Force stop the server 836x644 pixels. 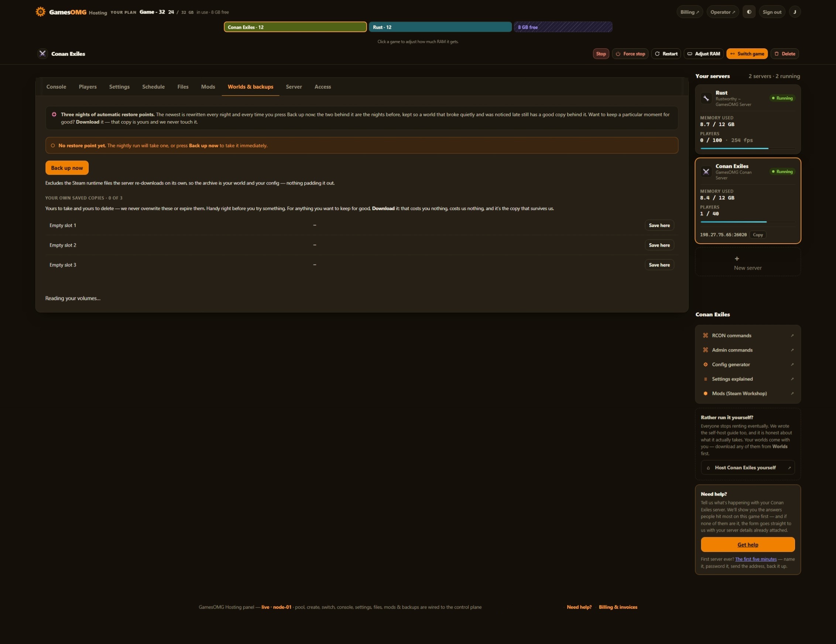pyautogui.click(x=630, y=54)
